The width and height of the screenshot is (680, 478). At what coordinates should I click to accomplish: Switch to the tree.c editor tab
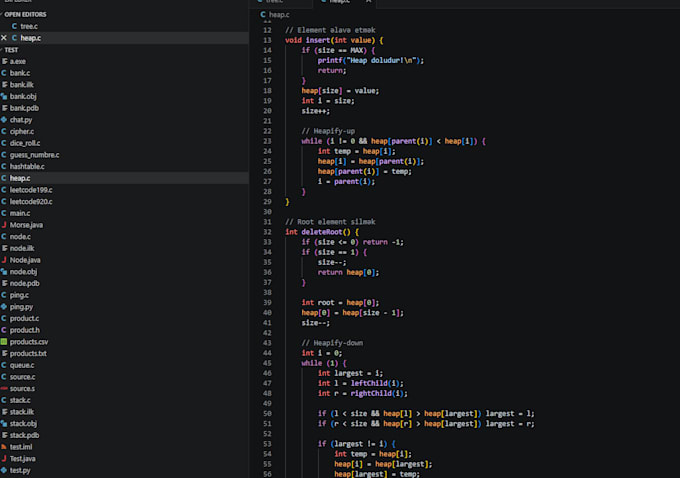click(x=274, y=2)
